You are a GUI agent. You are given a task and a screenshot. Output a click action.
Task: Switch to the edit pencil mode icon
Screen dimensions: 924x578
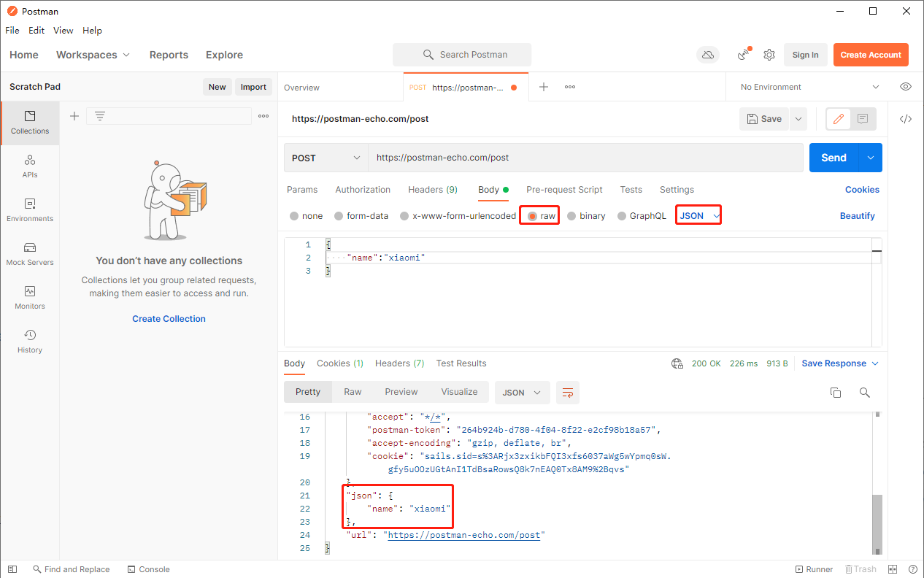point(839,119)
